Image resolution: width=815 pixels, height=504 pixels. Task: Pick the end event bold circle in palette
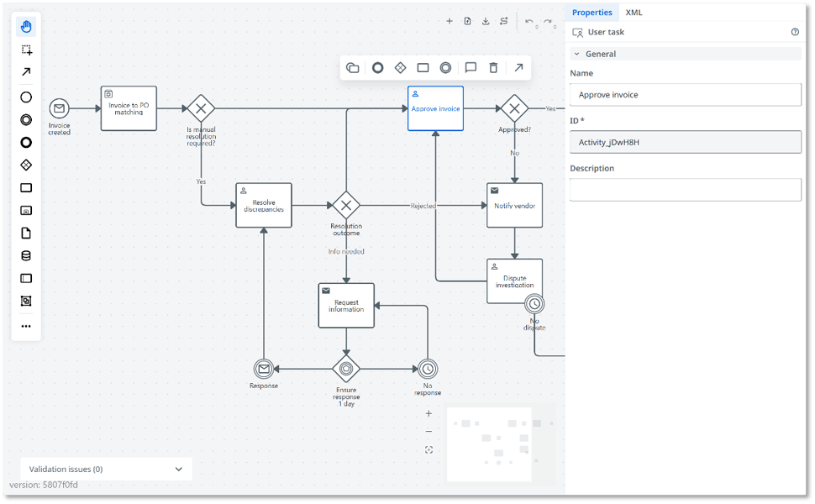click(x=26, y=142)
